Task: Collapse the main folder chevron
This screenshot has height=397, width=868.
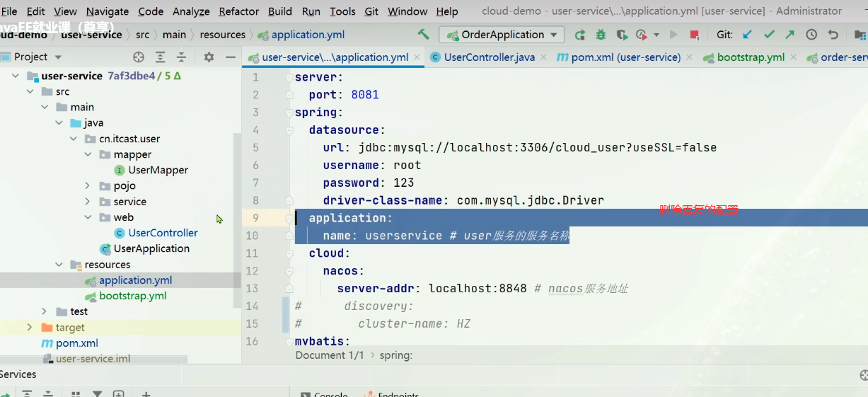Action: click(x=44, y=107)
